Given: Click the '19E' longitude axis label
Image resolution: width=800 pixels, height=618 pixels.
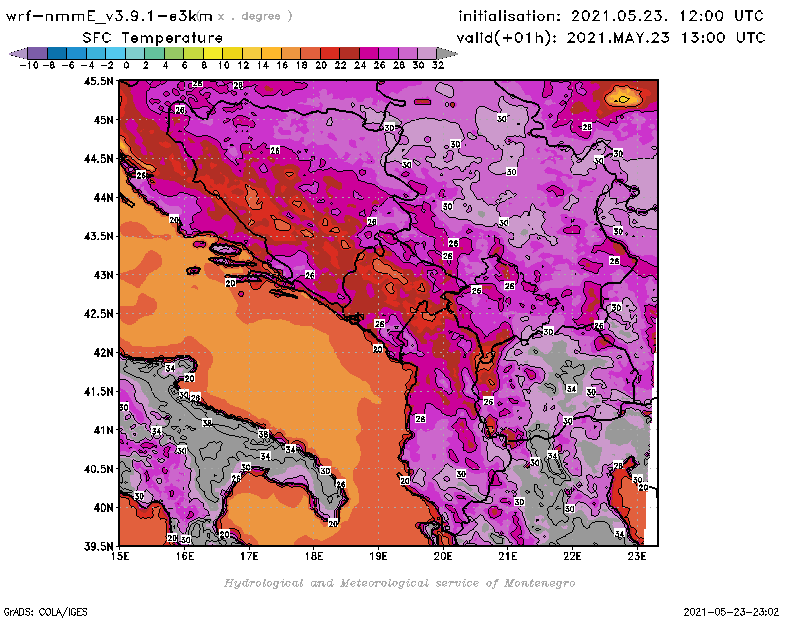Looking at the screenshot, I should [378, 556].
